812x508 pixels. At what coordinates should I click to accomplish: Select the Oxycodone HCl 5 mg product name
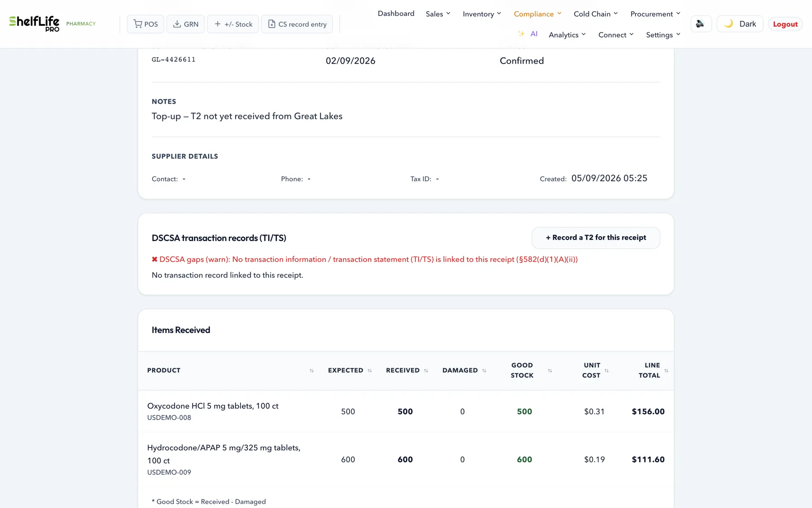tap(213, 406)
